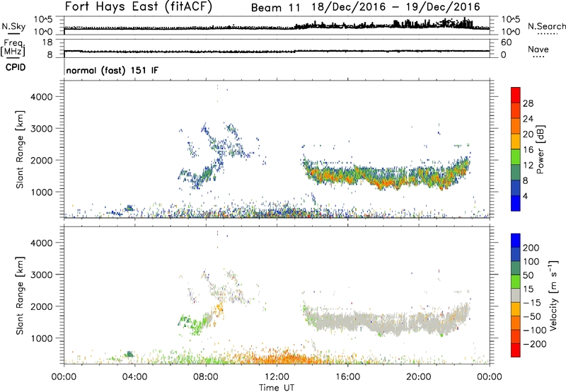This screenshot has width=566, height=392.
Task: Click the '-15' label on velocity color bar
Action: (x=532, y=303)
